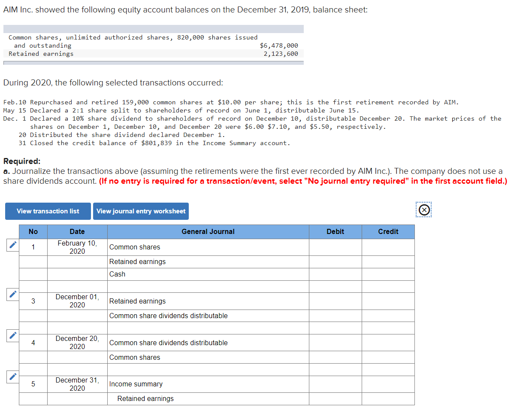
Task: Open the View transaction list tab
Action: click(48, 211)
